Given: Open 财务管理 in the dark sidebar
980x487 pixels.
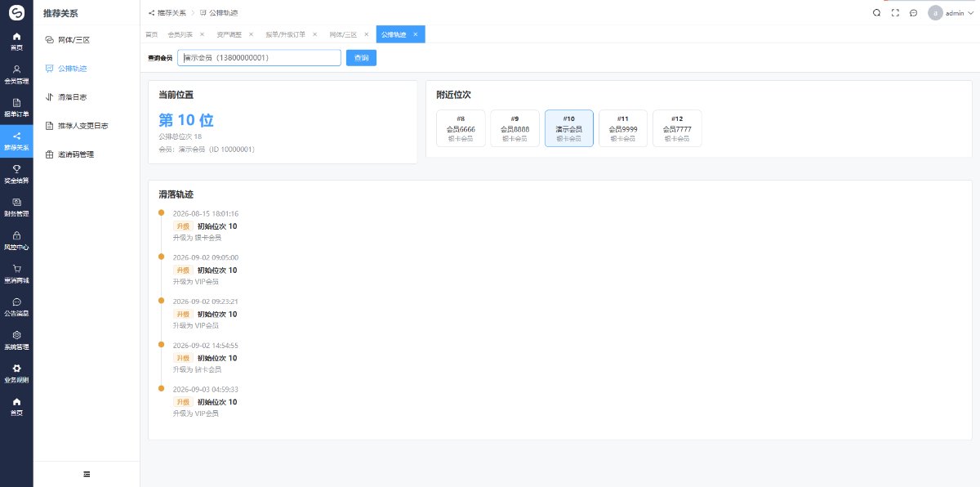Looking at the screenshot, I should tap(16, 208).
